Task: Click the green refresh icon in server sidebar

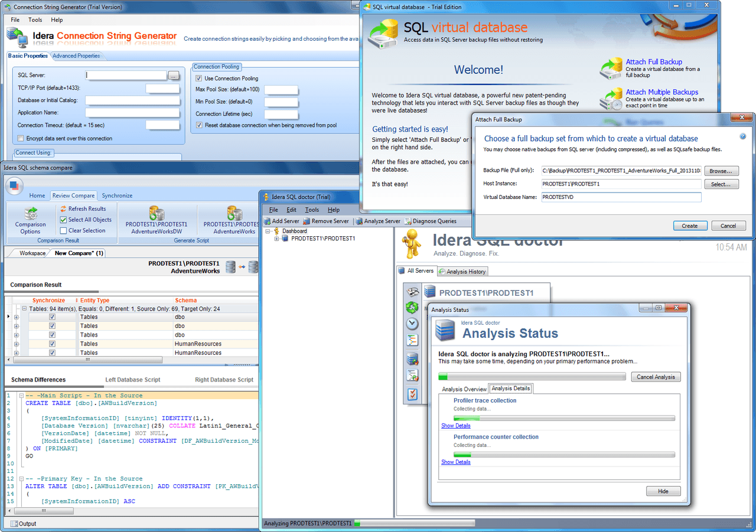Action: pyautogui.click(x=412, y=307)
